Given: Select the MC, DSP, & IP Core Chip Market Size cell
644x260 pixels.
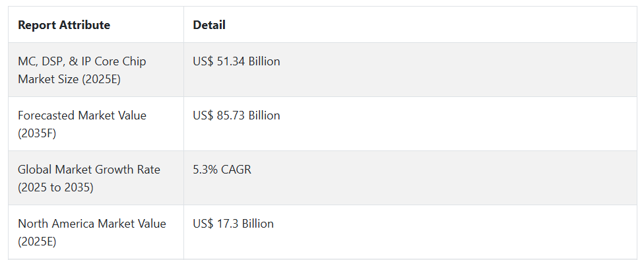Looking at the screenshot, I should (96, 70).
